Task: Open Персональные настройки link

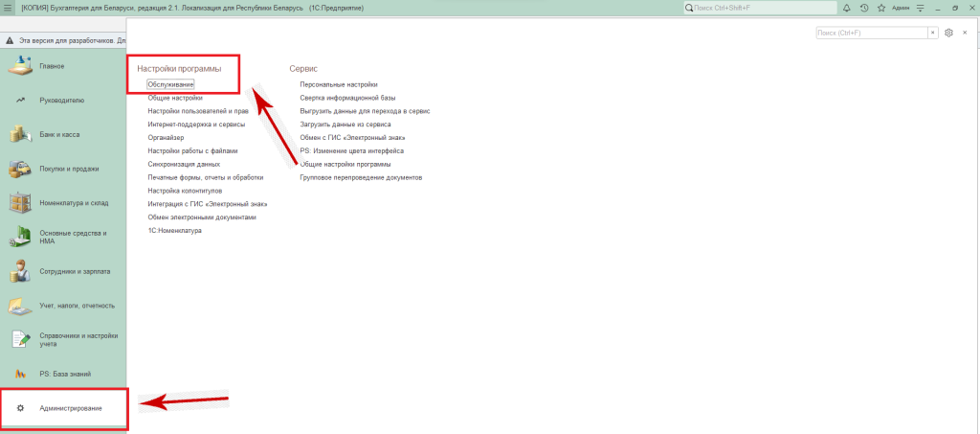Action: [338, 84]
